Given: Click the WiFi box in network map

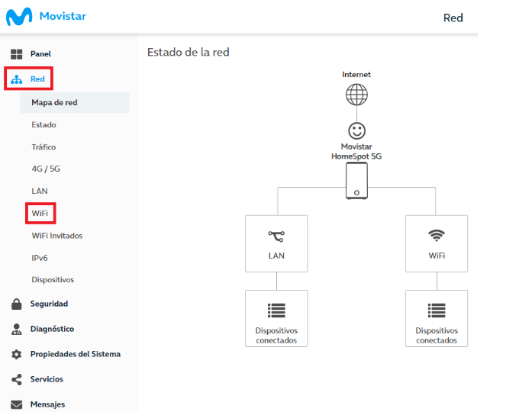Looking at the screenshot, I should [x=437, y=243].
